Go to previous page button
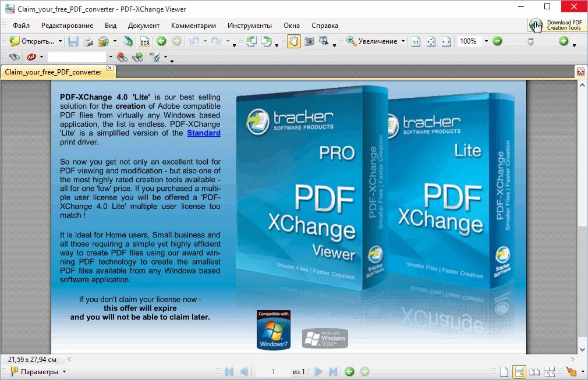Viewport: 588px width, 380px height. (244, 371)
